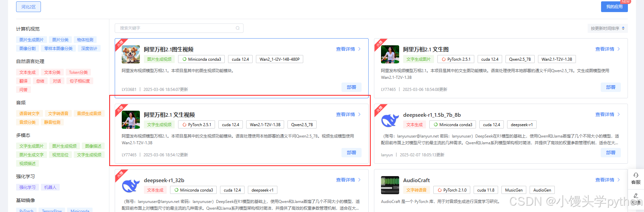Click arrow next to 查看详情 for 阿里万相2.1 文生图
644x212 pixels.
[619, 49]
